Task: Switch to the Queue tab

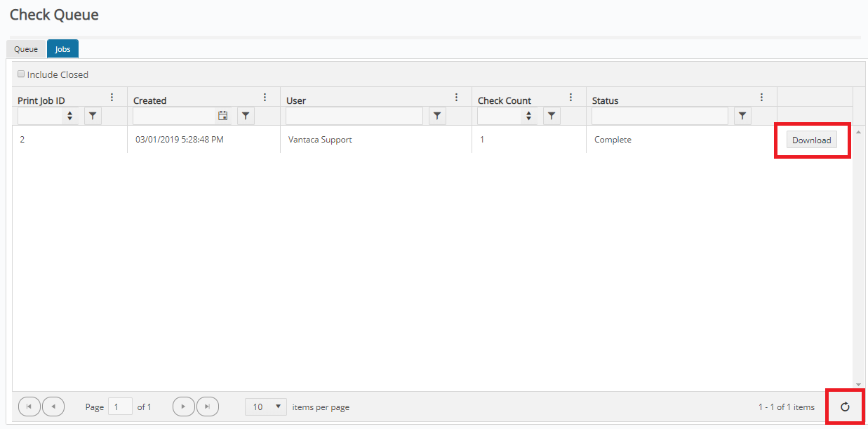Action: click(x=26, y=49)
